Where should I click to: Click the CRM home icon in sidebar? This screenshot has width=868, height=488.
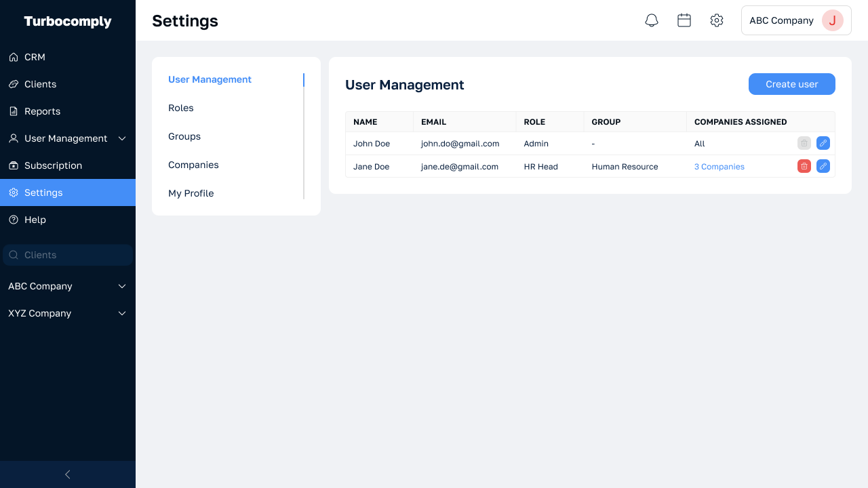pos(14,57)
